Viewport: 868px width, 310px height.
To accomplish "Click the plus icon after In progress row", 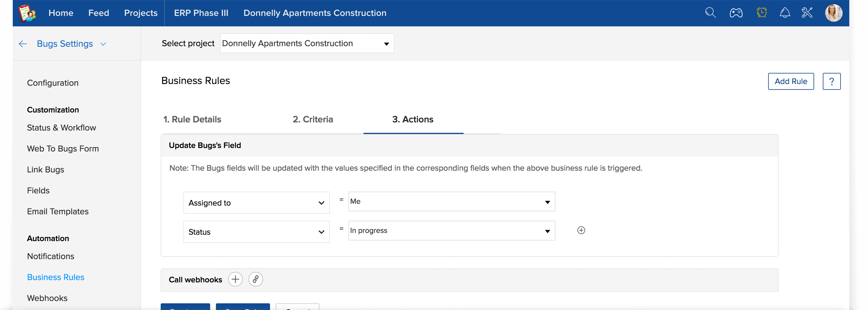I will tap(581, 230).
